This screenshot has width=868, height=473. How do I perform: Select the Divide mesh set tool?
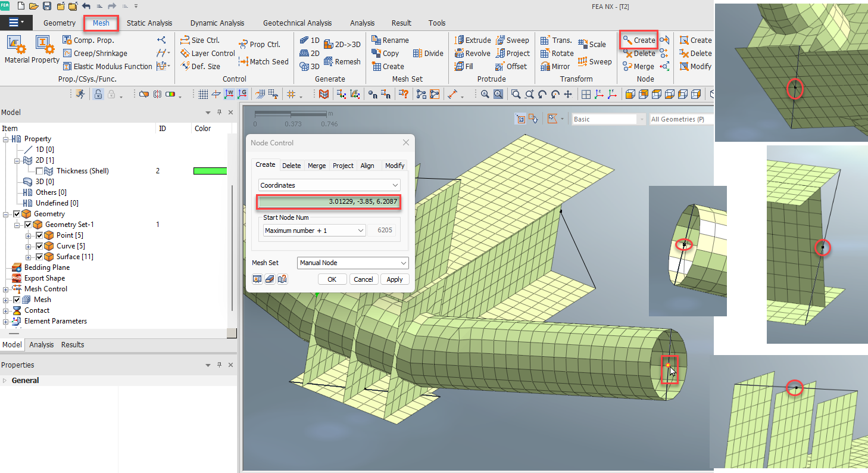tap(428, 53)
